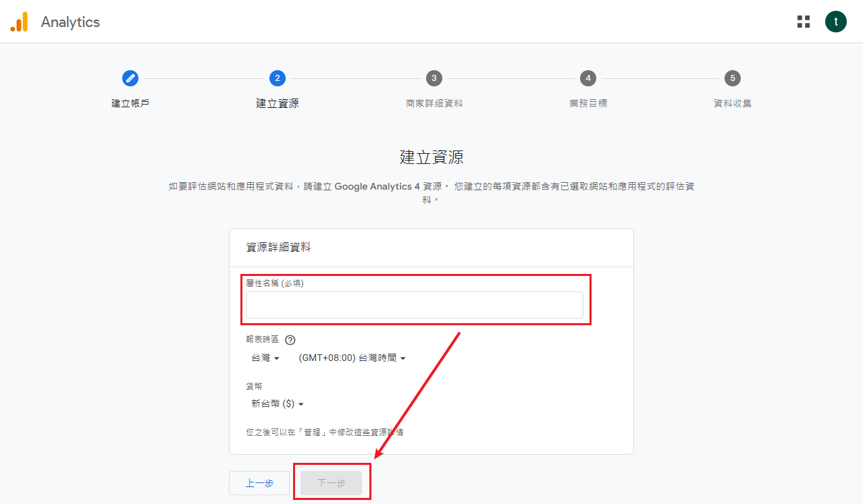Select the 建立資源 step label
Screen dimensions: 863x504
[277, 102]
